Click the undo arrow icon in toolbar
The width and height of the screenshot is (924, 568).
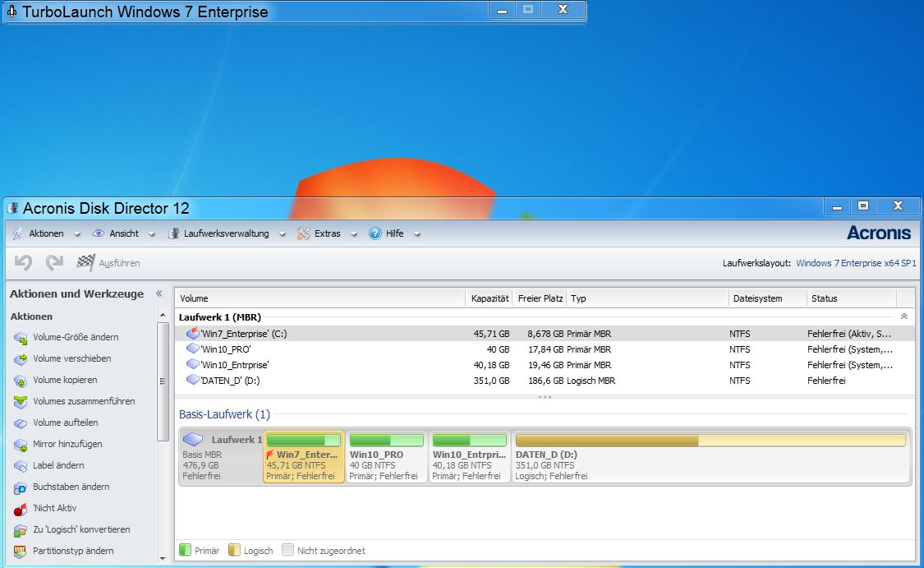(24, 262)
